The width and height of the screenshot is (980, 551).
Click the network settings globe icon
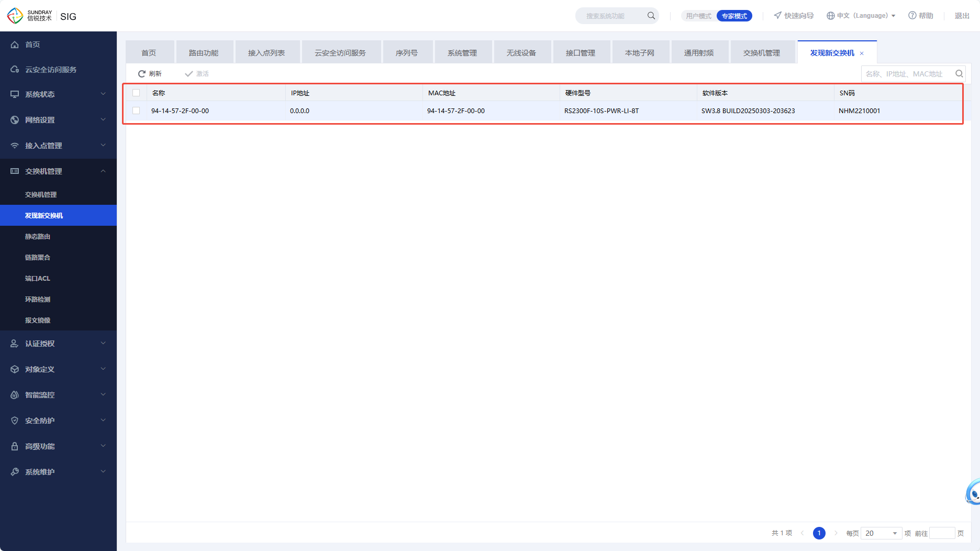pos(15,120)
